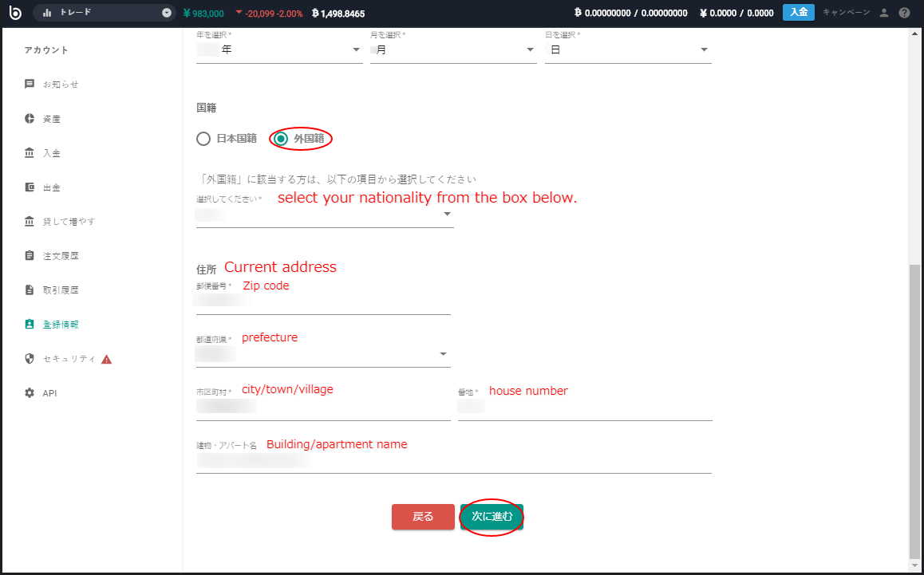Open the birth day 日 dropdown
Screen dimensions: 924x575
click(628, 50)
